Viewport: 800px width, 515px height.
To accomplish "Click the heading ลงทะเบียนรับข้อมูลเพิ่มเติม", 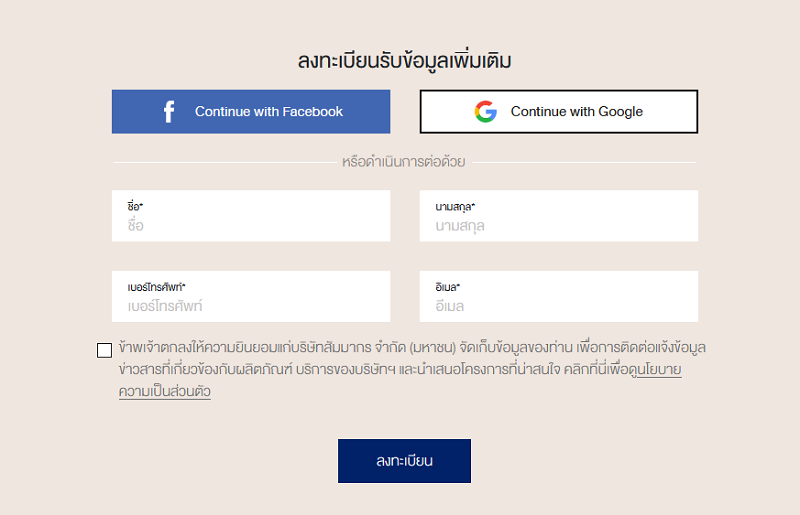I will 405,61.
